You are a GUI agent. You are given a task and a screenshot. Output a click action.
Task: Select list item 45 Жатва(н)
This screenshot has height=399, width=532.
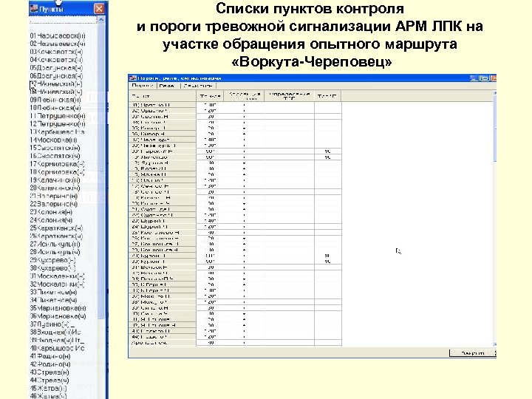pyautogui.click(x=49, y=388)
